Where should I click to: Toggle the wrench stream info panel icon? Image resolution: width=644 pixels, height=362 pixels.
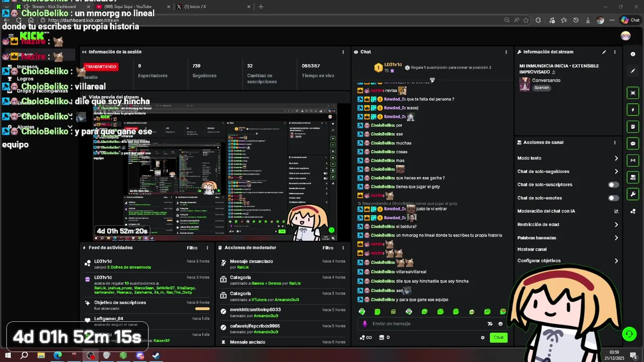coord(633,194)
